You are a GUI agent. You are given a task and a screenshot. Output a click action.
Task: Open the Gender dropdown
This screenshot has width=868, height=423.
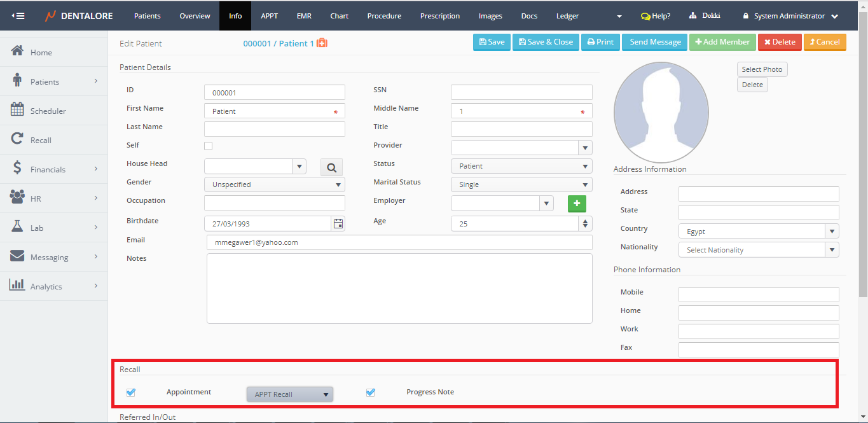click(x=274, y=184)
